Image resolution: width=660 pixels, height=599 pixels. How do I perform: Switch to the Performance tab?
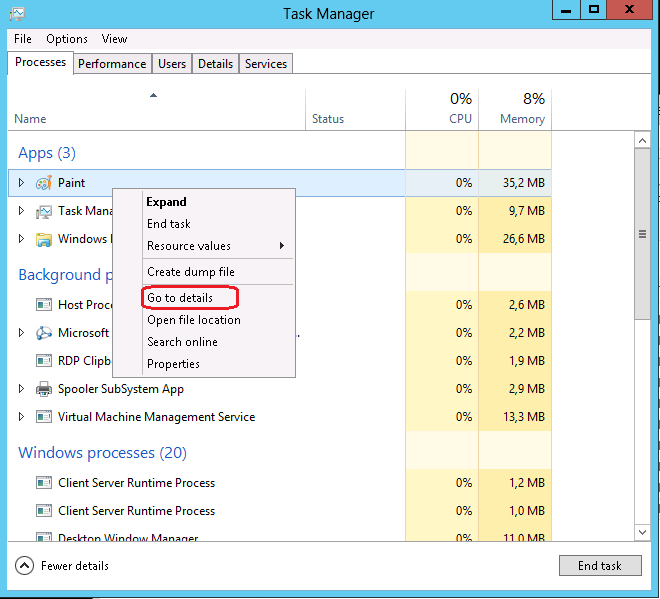coord(112,64)
